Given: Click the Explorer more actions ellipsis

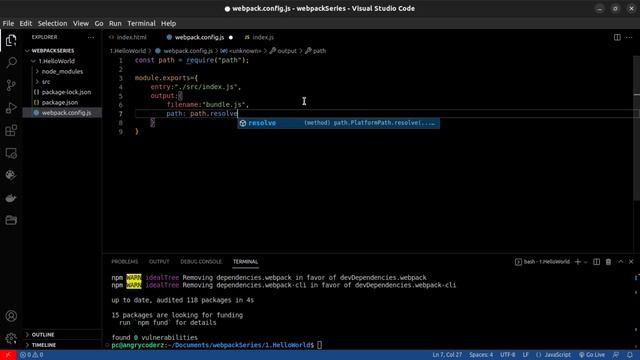Looking at the screenshot, I should tap(91, 37).
